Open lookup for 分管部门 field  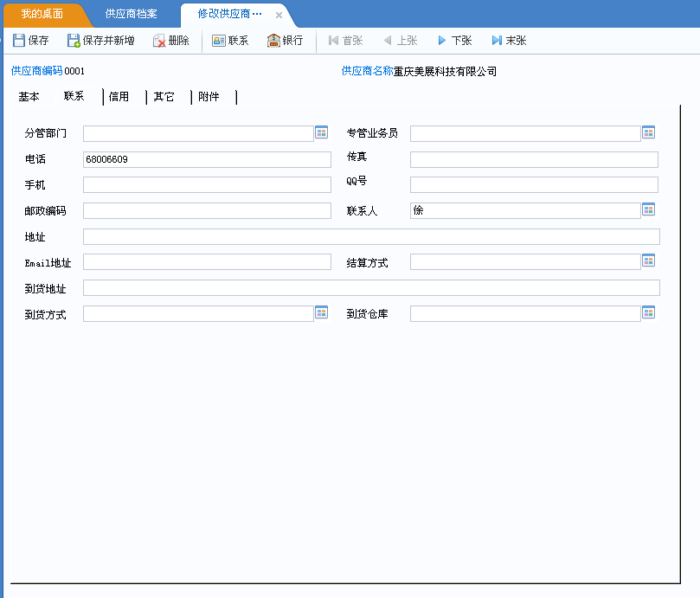click(x=322, y=132)
